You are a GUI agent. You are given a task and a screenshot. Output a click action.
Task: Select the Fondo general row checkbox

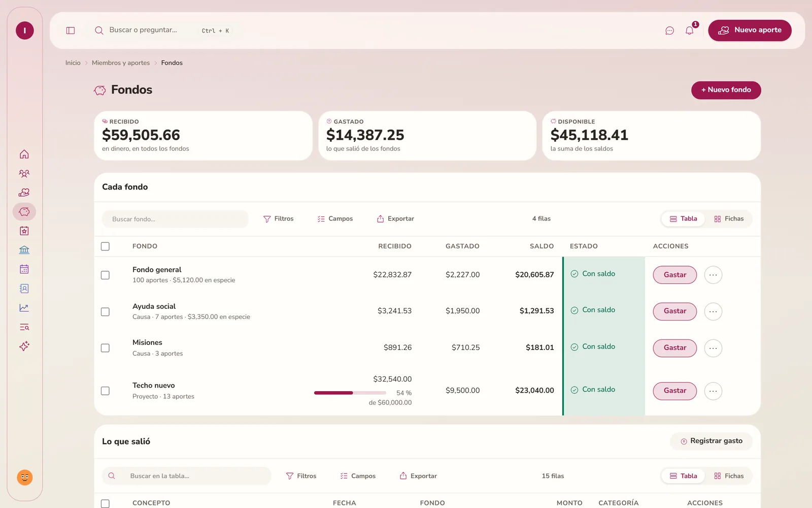click(x=105, y=275)
